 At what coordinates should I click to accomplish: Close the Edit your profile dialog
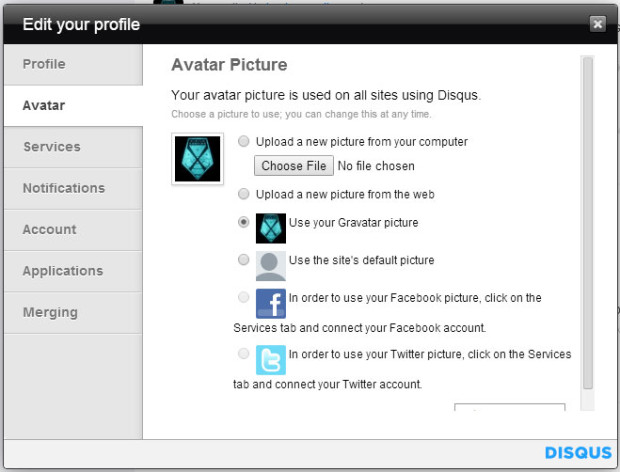(x=597, y=24)
